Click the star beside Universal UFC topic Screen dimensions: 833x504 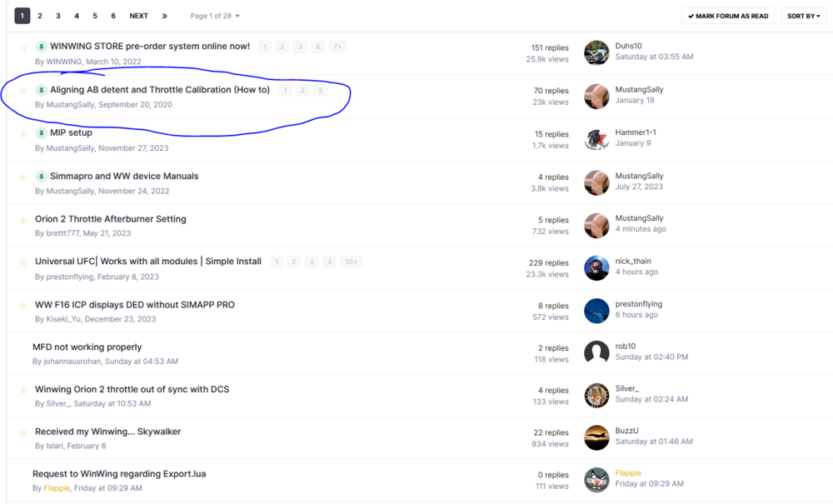(x=23, y=263)
